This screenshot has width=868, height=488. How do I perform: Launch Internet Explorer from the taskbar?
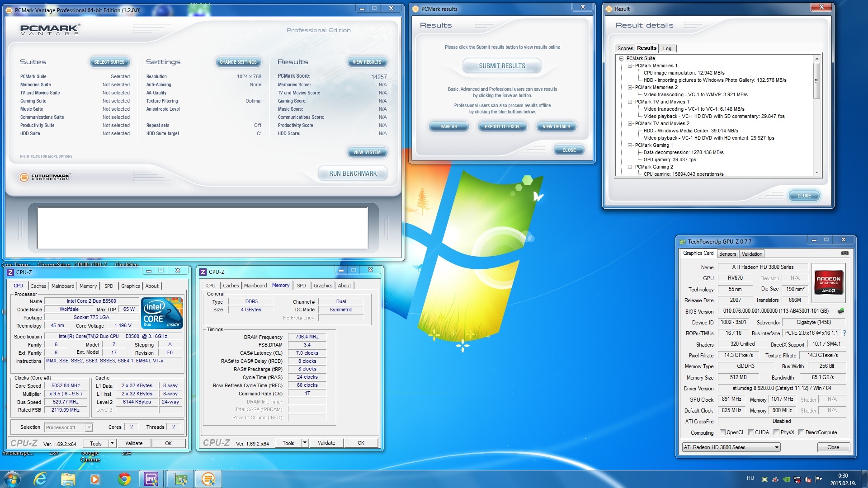pos(41,479)
